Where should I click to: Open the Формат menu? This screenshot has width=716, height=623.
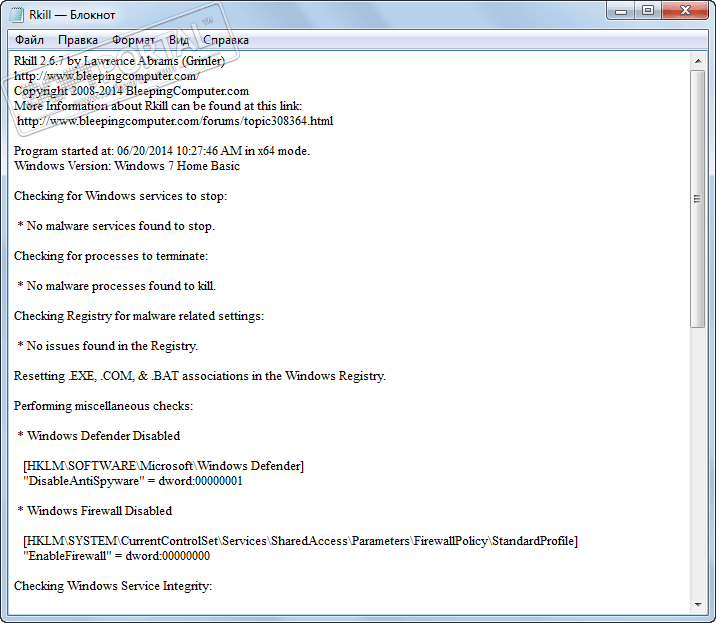pos(133,40)
